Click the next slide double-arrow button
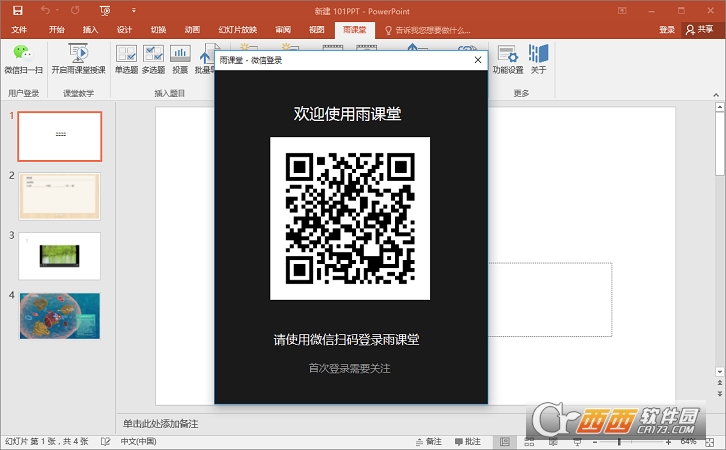 point(720,393)
